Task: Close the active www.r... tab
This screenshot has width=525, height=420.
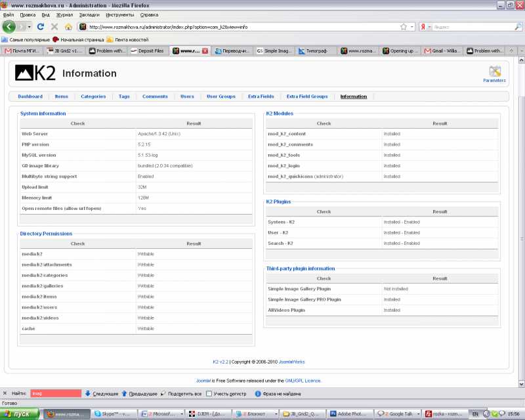Action: pos(205,51)
